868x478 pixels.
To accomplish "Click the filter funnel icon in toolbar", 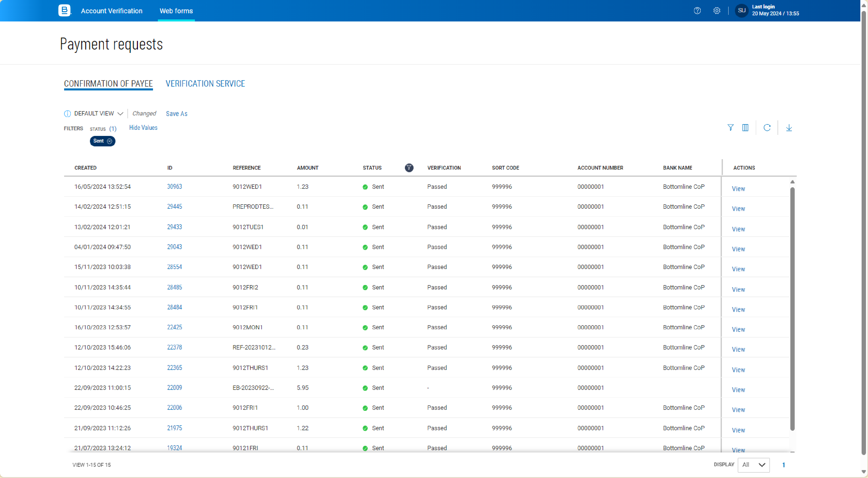I will pos(730,128).
